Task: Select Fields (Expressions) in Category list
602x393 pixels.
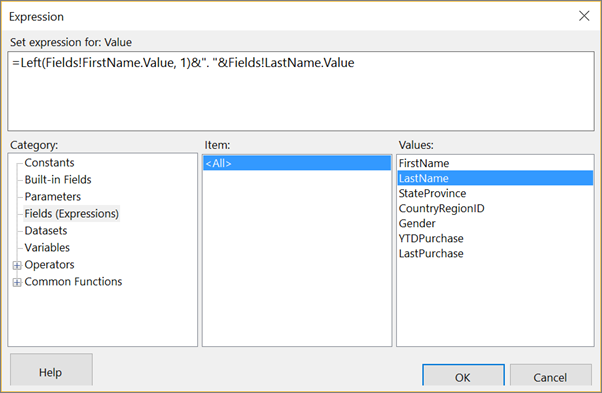Action: click(x=71, y=213)
